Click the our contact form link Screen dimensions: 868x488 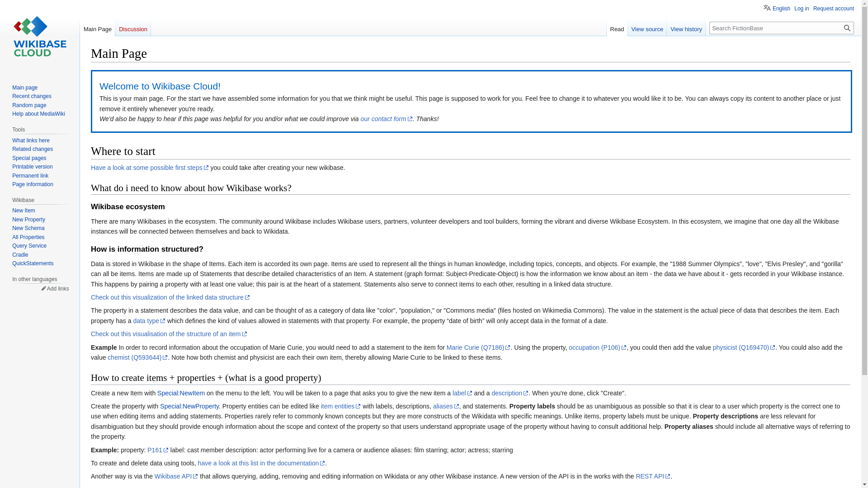[386, 119]
